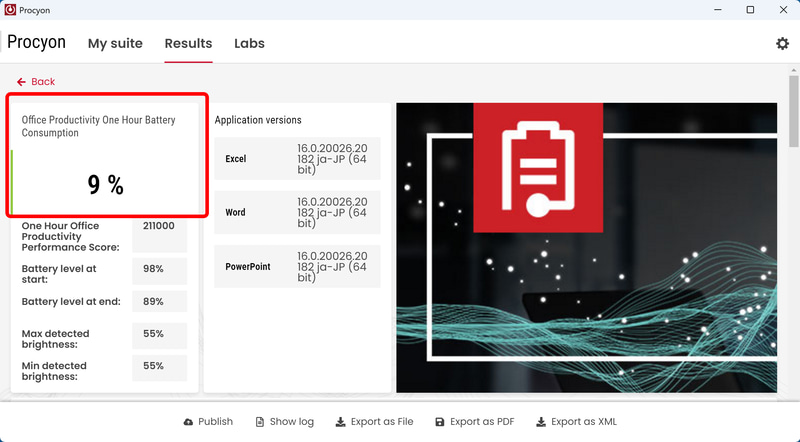
Task: Click the Excel version number text
Action: point(332,159)
